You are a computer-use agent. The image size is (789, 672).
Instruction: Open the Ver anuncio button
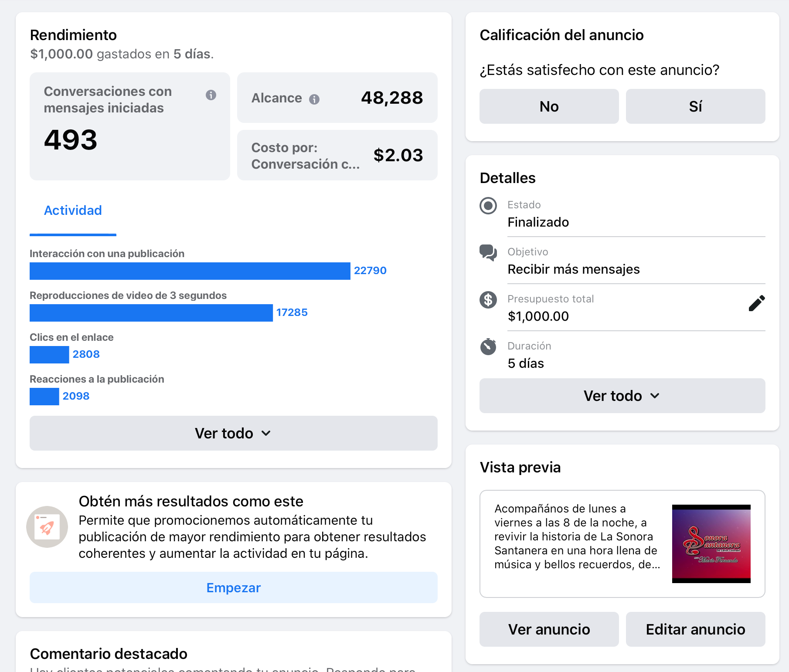coord(549,629)
